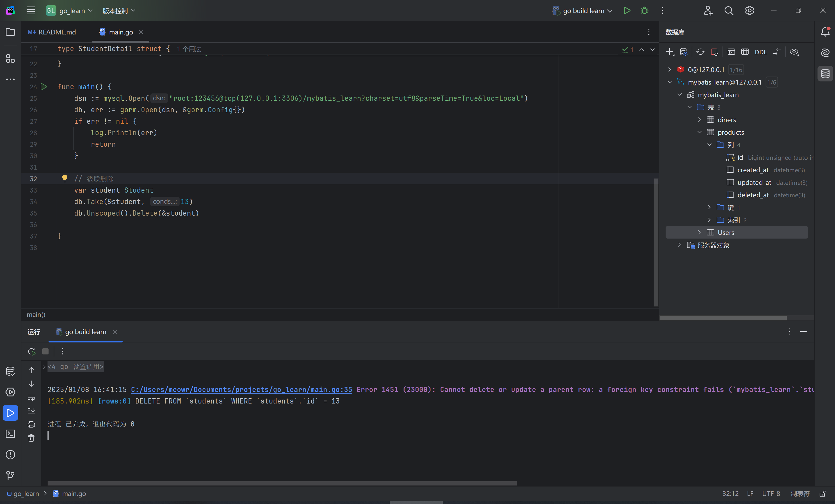The height and width of the screenshot is (504, 835).
Task: Refresh the database connection
Action: tap(700, 52)
